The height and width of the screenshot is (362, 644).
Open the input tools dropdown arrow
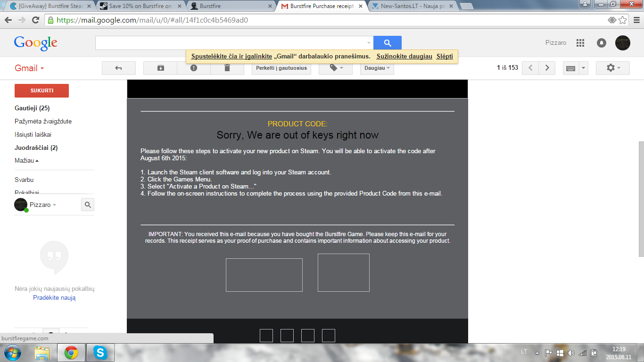coord(584,68)
